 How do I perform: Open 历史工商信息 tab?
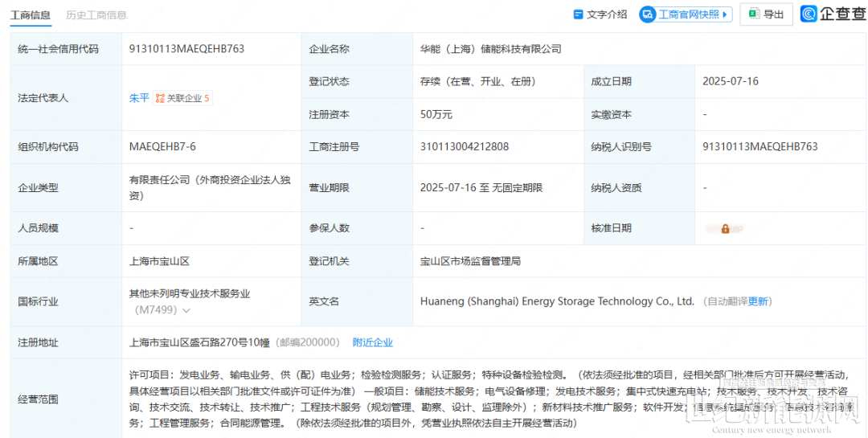tap(96, 15)
